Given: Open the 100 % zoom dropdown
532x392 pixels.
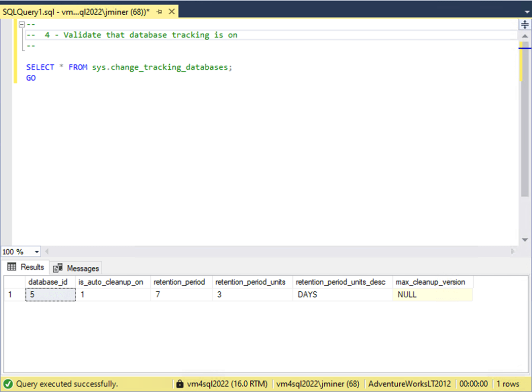Looking at the screenshot, I should tap(37, 252).
